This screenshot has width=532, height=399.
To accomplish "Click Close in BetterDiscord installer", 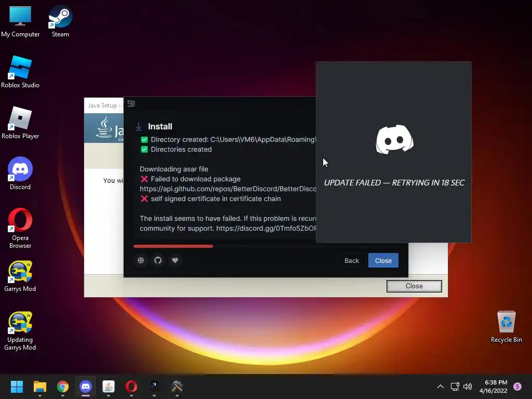I will pos(383,261).
